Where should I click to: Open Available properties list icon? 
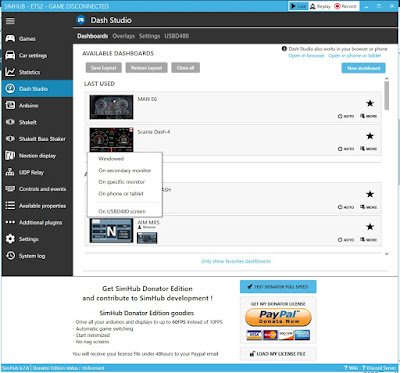tap(10, 206)
